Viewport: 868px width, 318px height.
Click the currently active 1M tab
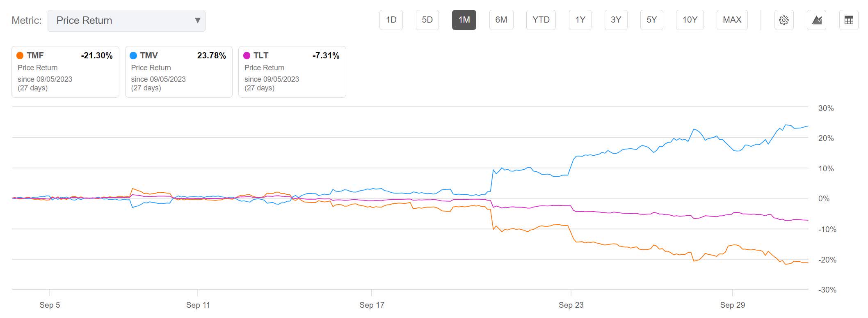(x=465, y=20)
